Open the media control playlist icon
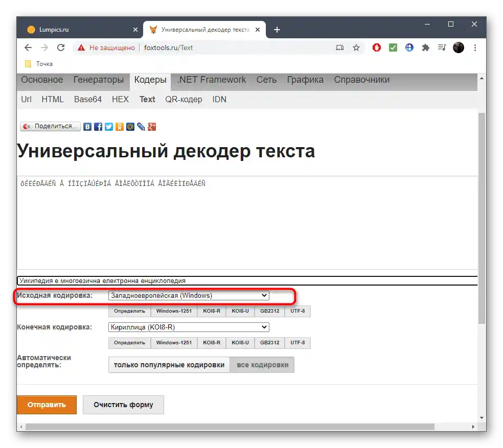This screenshot has width=503, height=448. click(442, 48)
